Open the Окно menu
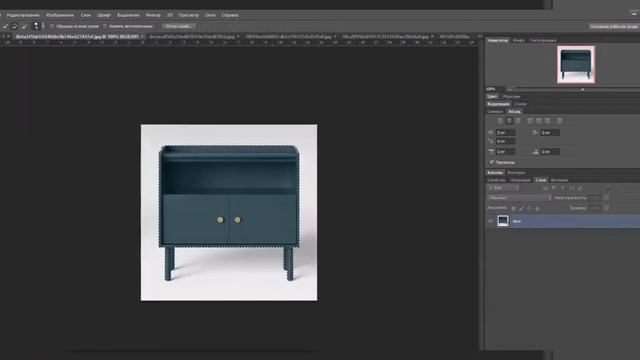 (x=210, y=15)
